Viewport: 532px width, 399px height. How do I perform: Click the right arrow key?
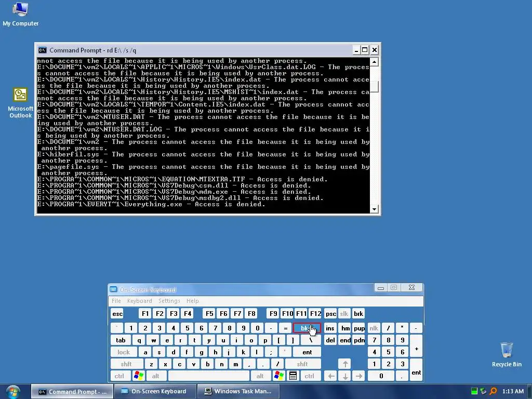pos(359,376)
